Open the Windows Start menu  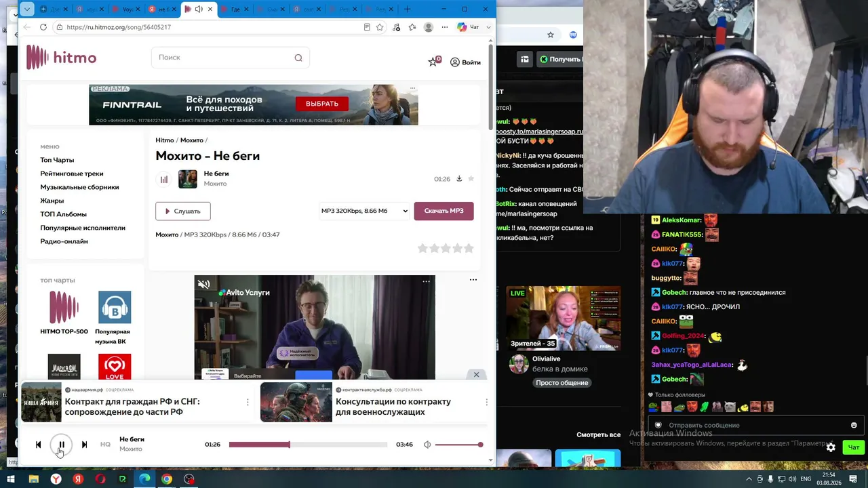[11, 479]
